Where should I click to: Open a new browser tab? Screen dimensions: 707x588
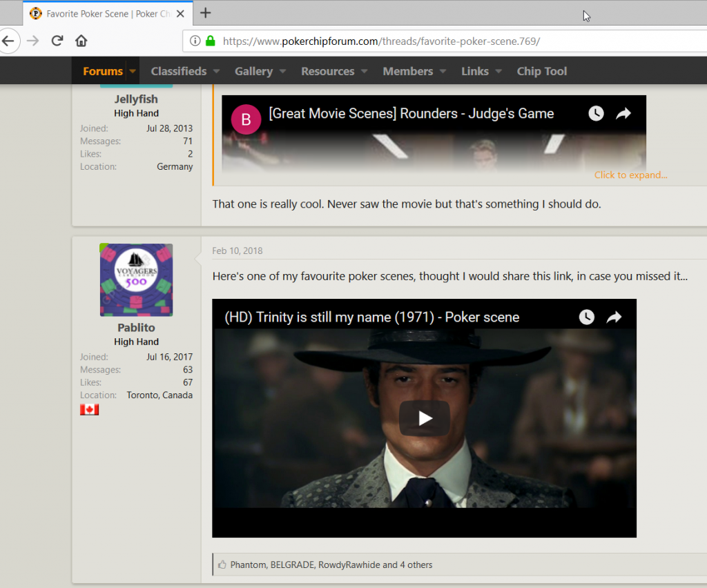(x=206, y=13)
